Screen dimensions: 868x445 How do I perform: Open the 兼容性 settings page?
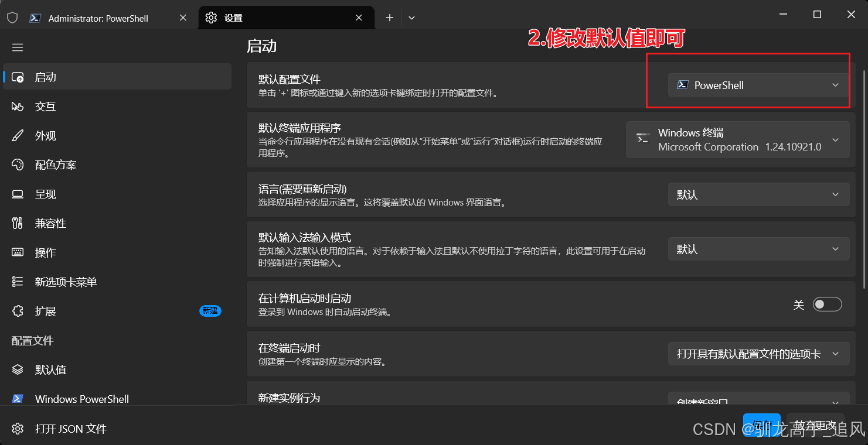117,223
